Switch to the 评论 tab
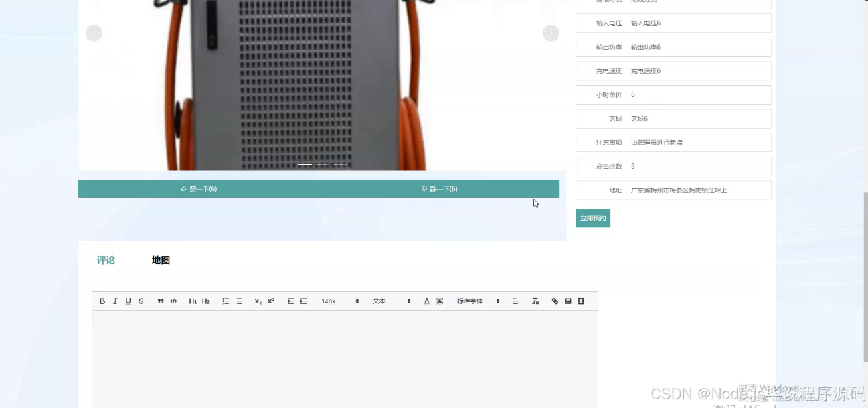The height and width of the screenshot is (408, 868). [x=106, y=260]
